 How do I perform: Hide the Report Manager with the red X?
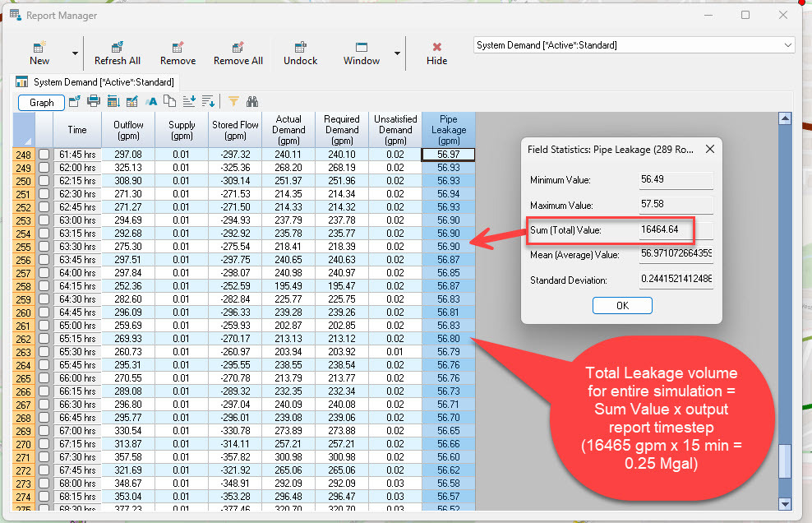point(436,53)
